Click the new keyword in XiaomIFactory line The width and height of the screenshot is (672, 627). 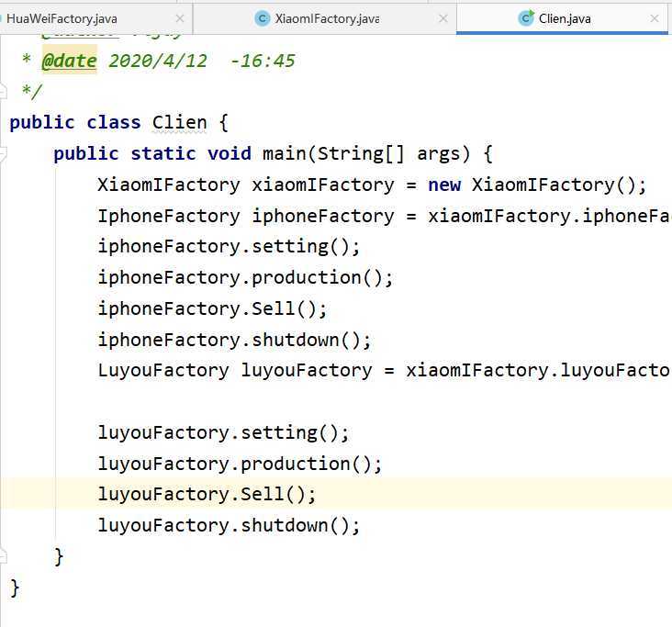point(444,185)
